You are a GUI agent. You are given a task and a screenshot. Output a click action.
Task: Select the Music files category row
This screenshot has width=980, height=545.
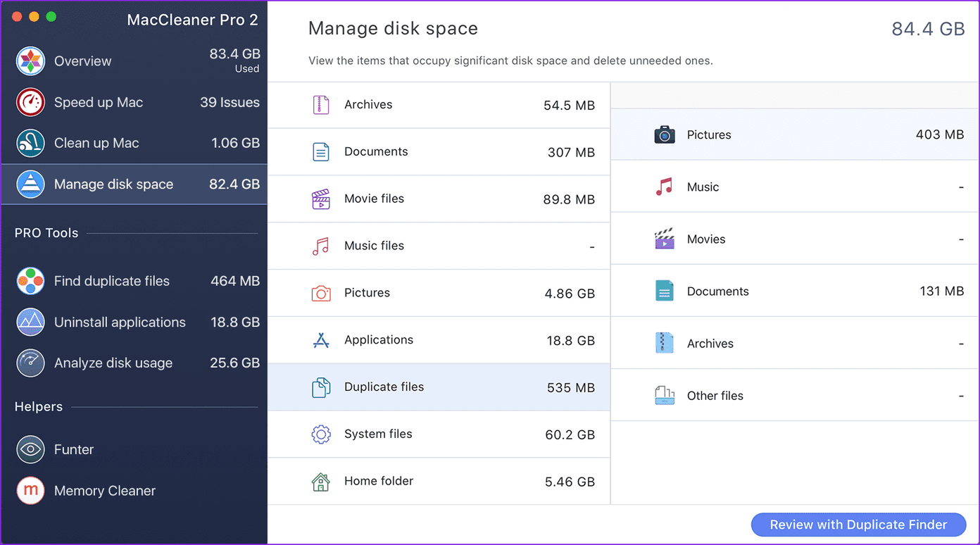(x=439, y=246)
